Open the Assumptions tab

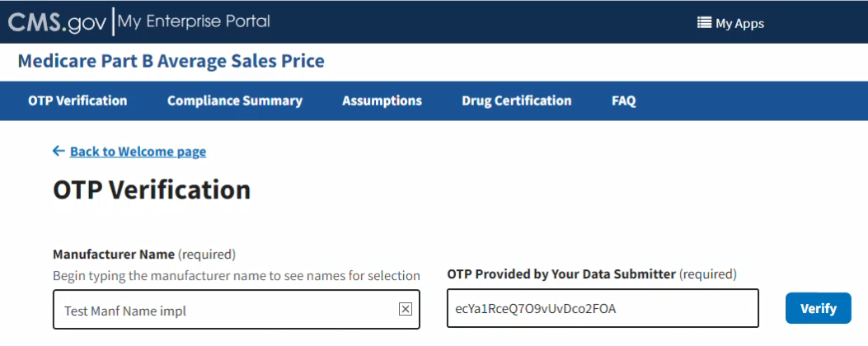382,101
